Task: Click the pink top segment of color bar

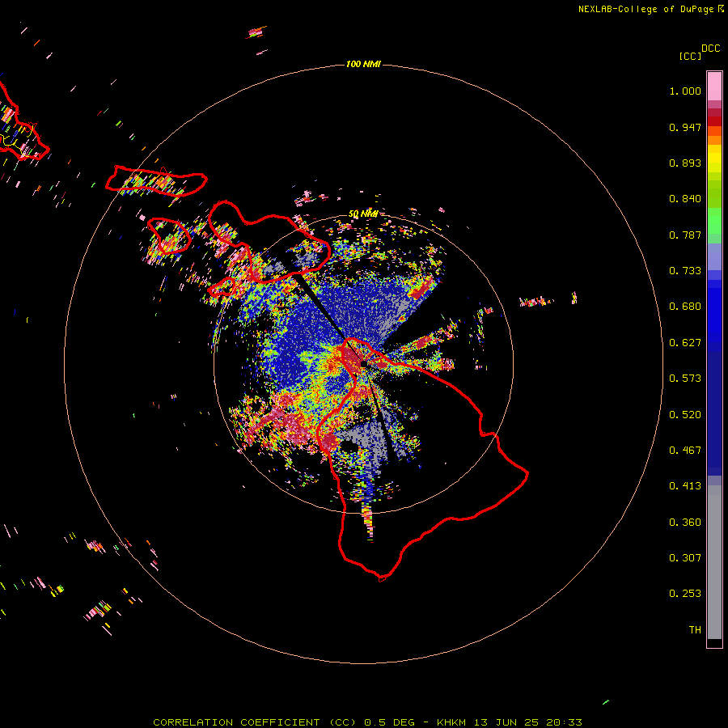Action: (x=714, y=87)
